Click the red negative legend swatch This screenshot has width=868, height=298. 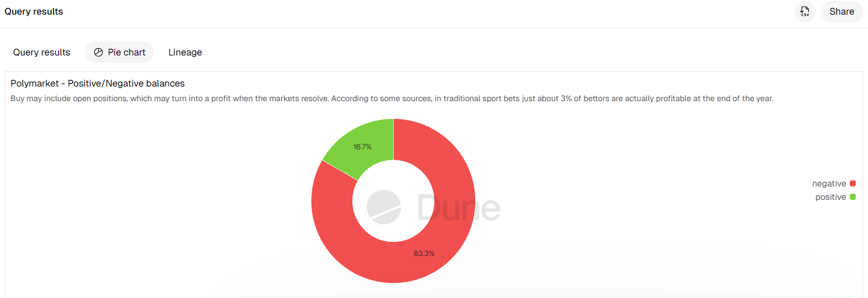point(853,183)
